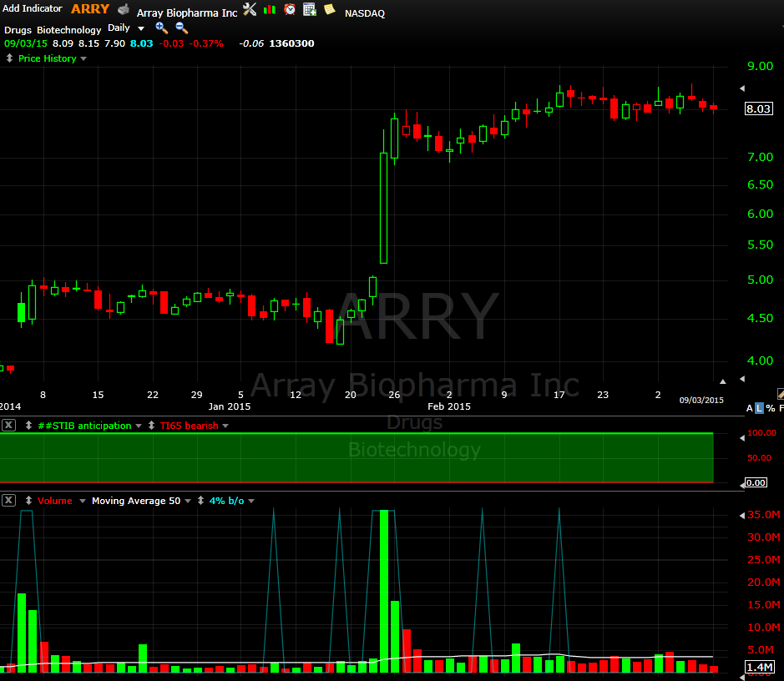Image resolution: width=784 pixels, height=681 pixels.
Task: Click move handle beside TI65 bearish
Action: click(x=151, y=425)
